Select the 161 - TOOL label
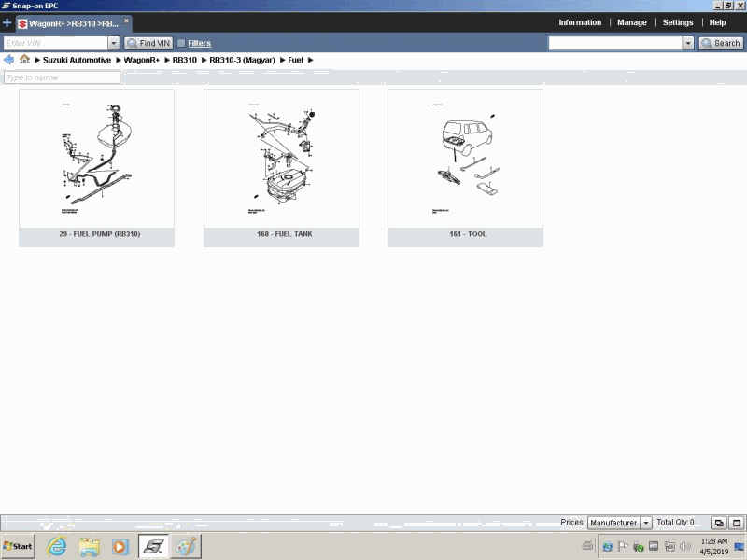Image resolution: width=747 pixels, height=560 pixels. 468,234
